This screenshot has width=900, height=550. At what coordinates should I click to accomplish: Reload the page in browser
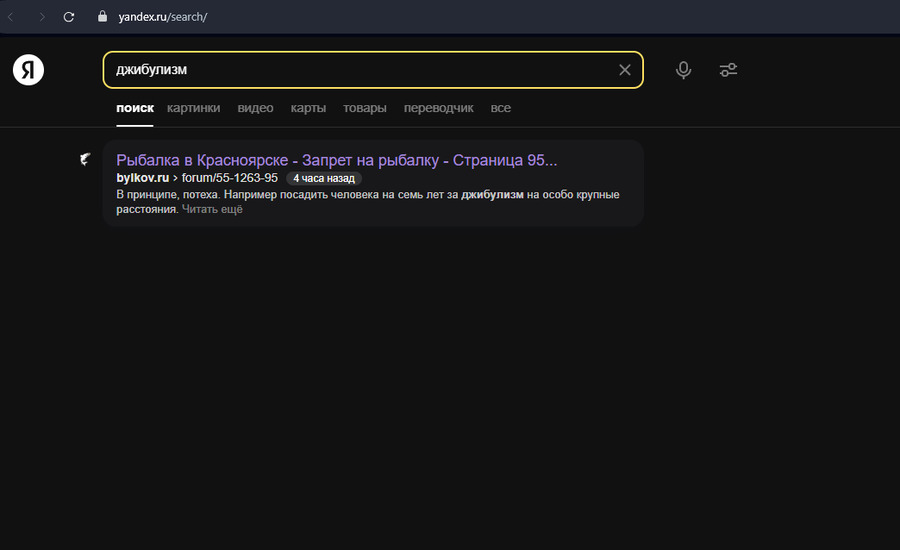[x=69, y=17]
